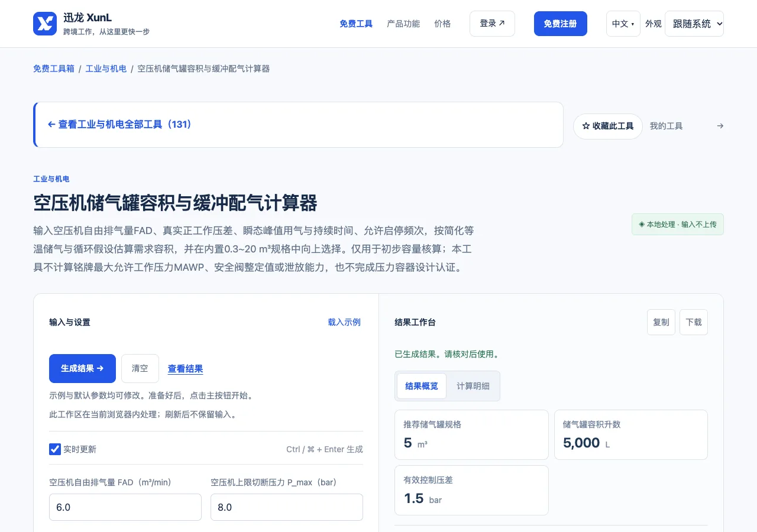Screen dimensions: 757x532
Task: Click the arrow icon beside 我的工具
Action: pyautogui.click(x=720, y=126)
